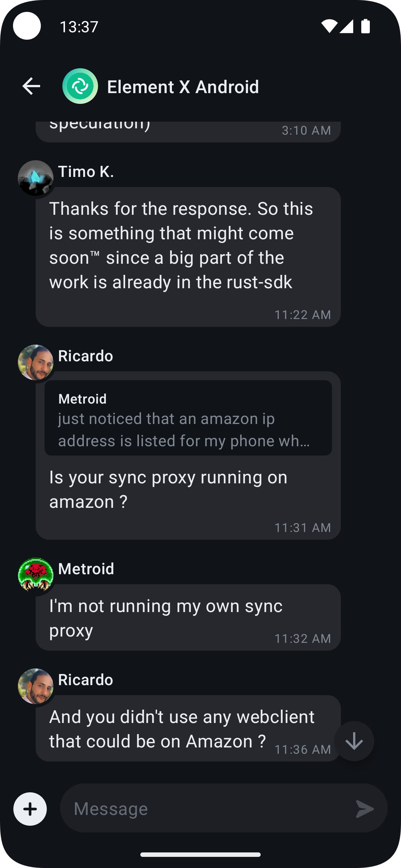
Task: Tap the Timo K. sender name
Action: pos(86,172)
